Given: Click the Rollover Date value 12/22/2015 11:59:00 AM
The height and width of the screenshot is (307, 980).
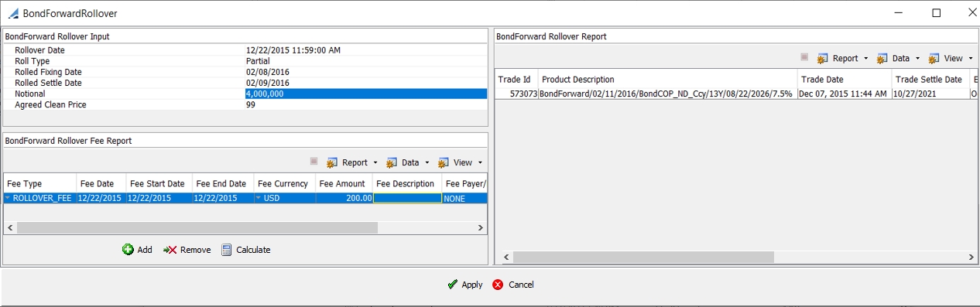Looking at the screenshot, I should [x=293, y=50].
